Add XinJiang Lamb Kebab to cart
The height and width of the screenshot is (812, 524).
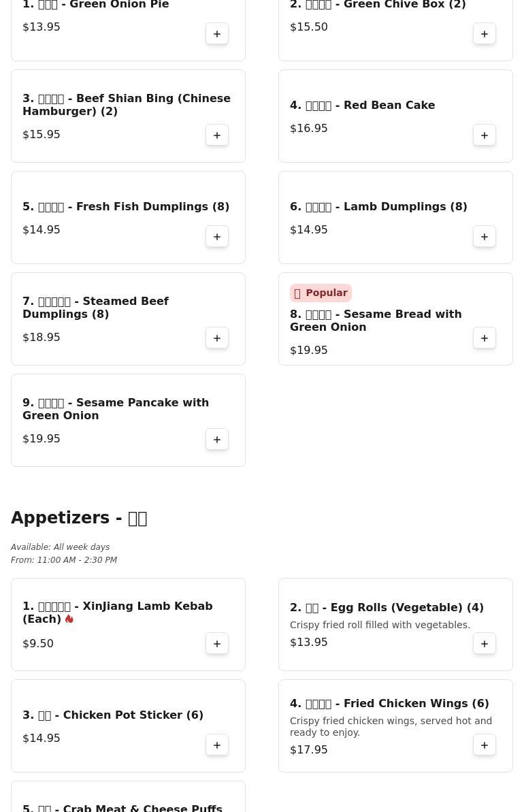click(217, 644)
